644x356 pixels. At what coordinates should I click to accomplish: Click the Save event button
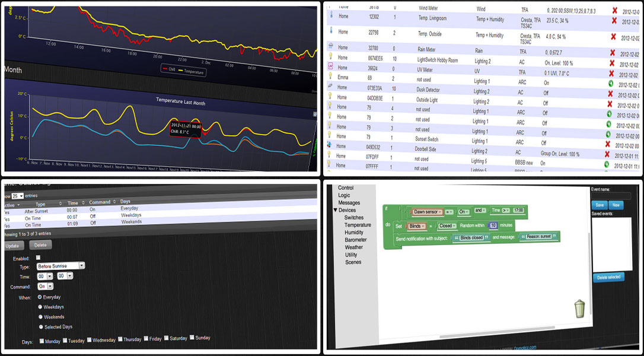click(x=599, y=205)
